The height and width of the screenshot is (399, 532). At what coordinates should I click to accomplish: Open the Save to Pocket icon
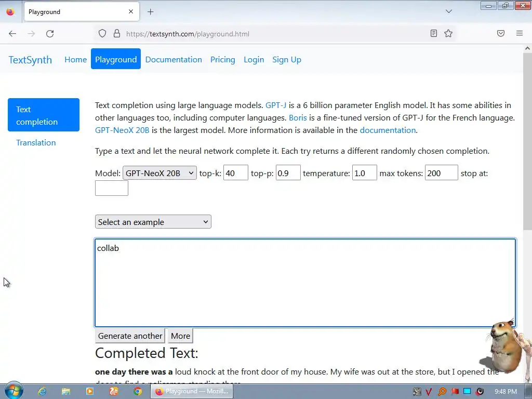[501, 33]
